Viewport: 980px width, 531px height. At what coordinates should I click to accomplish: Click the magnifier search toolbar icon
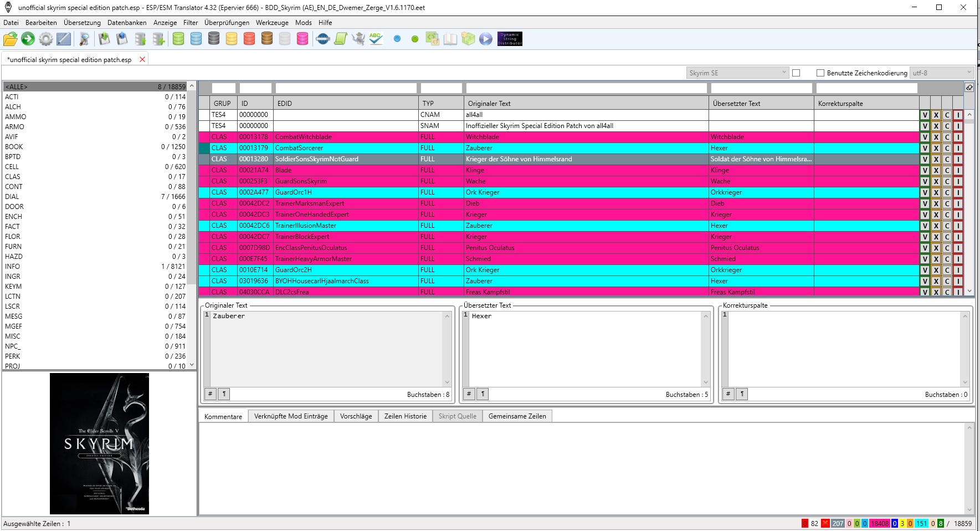click(x=84, y=39)
